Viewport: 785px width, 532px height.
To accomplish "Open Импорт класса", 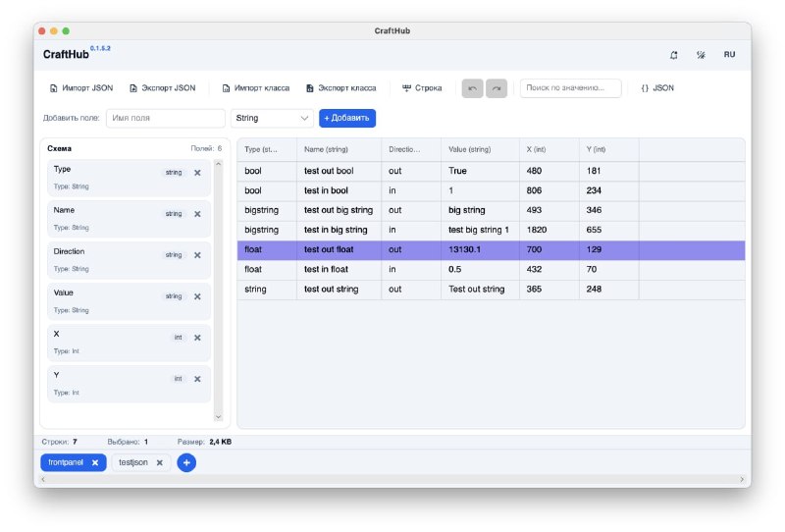I will [x=256, y=88].
